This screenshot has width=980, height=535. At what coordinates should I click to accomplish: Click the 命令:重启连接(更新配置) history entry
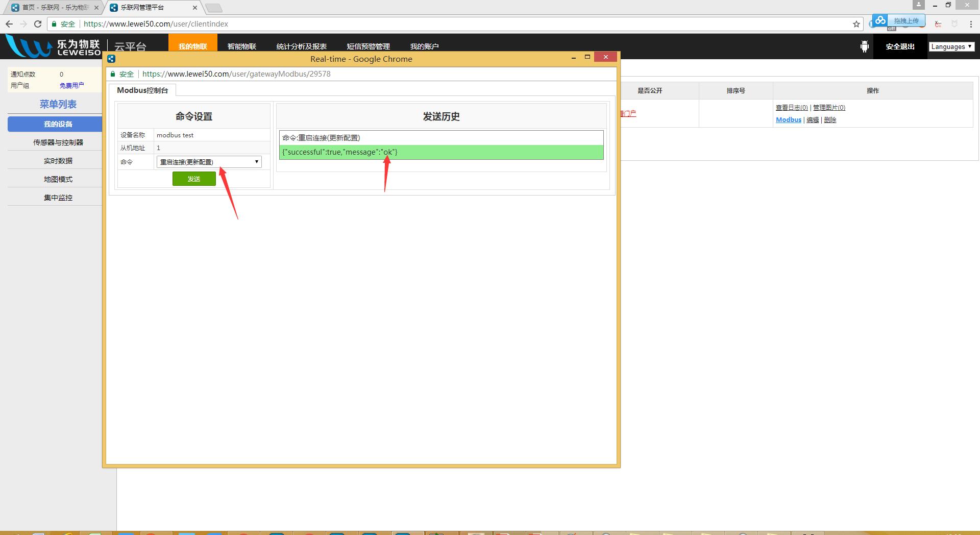coord(442,138)
